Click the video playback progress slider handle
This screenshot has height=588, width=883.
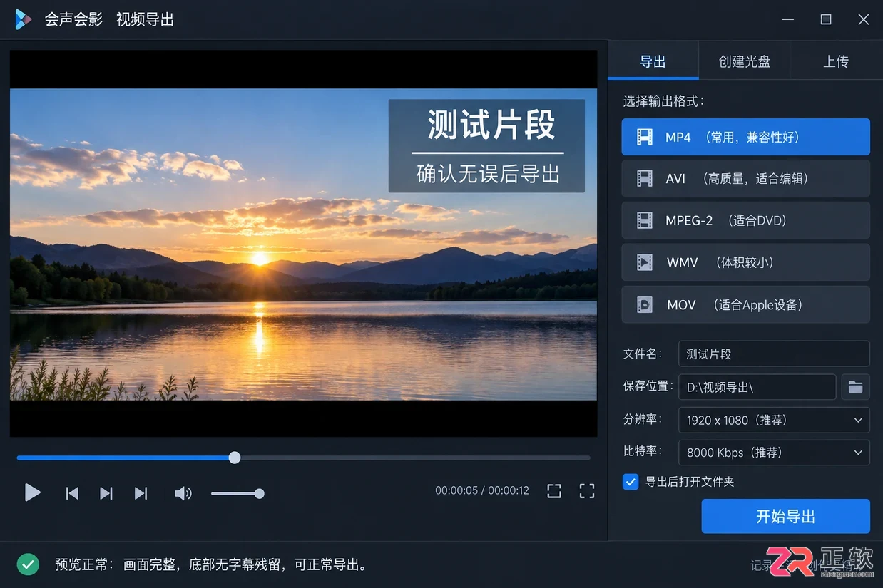[x=235, y=458]
